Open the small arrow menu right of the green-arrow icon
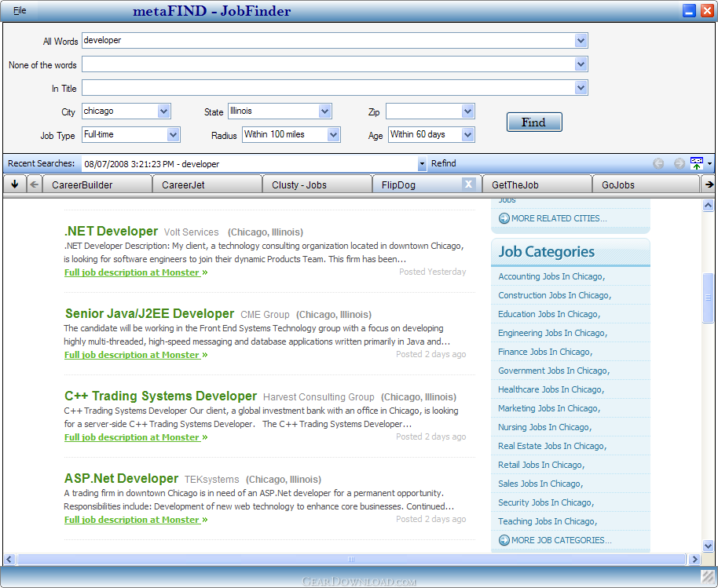 [710, 163]
